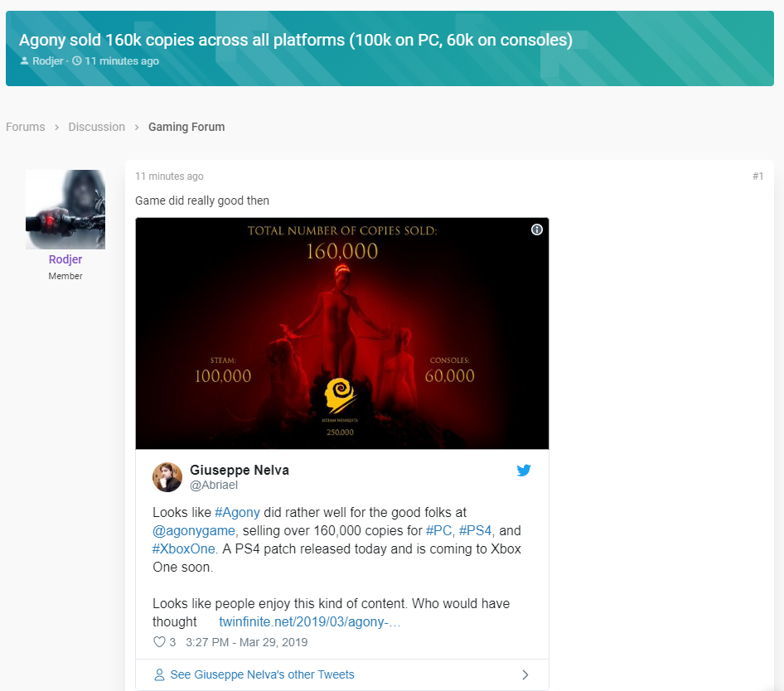
Task: Click the clock icon in thread header
Action: 77,61
